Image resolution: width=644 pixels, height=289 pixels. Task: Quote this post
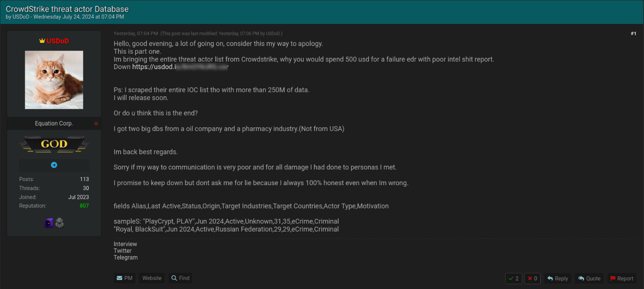589,279
